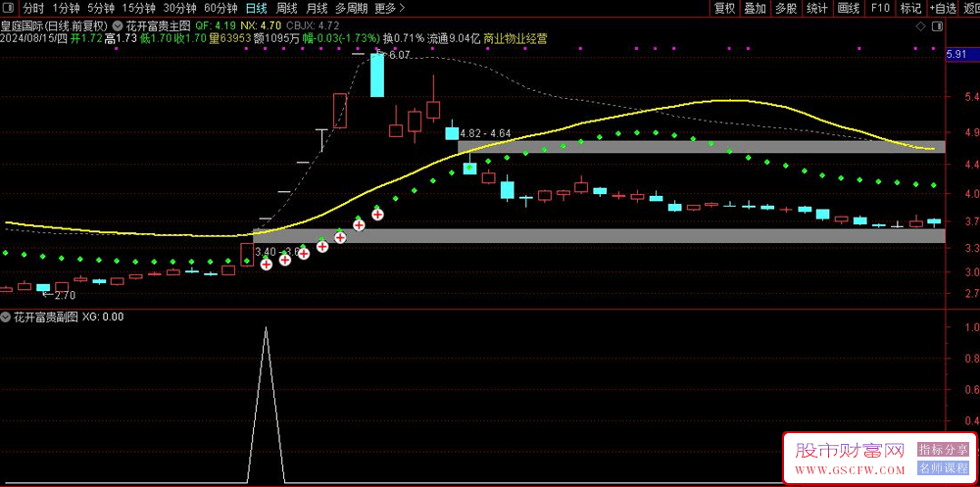Click the QF: 4.19 indicator value
Screen dimensions: 980x487
pyautogui.click(x=216, y=26)
